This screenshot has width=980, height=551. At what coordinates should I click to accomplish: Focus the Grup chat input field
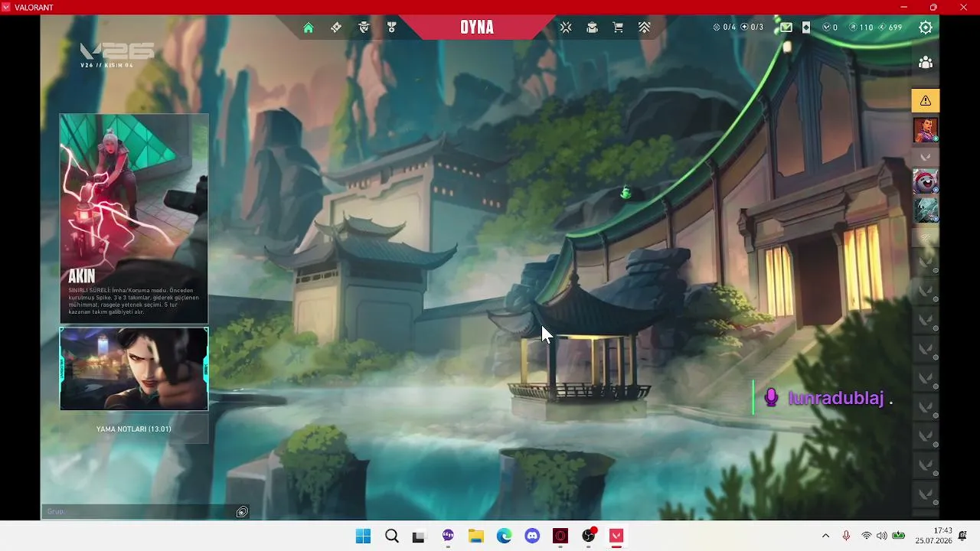tap(138, 511)
